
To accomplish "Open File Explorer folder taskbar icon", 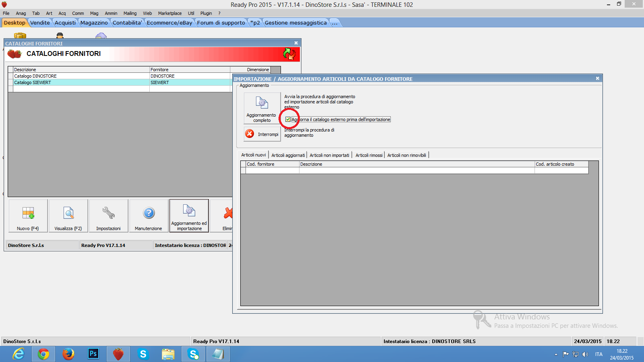I will [168, 354].
